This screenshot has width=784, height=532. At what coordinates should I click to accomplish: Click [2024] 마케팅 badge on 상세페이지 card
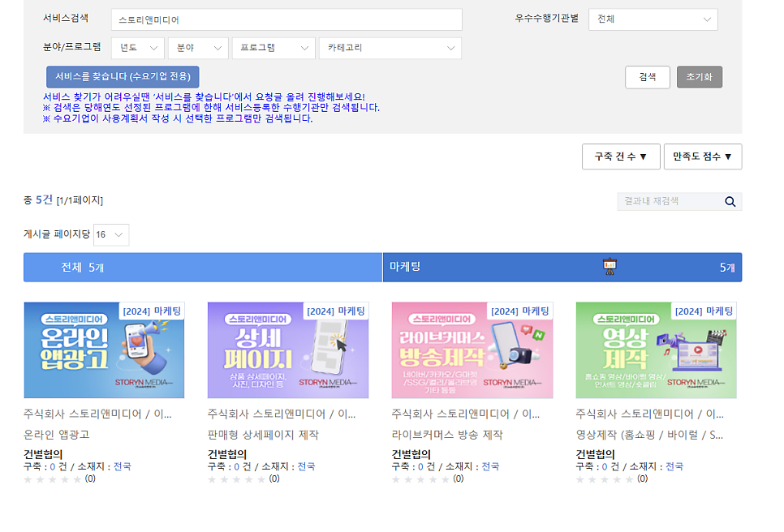point(336,311)
